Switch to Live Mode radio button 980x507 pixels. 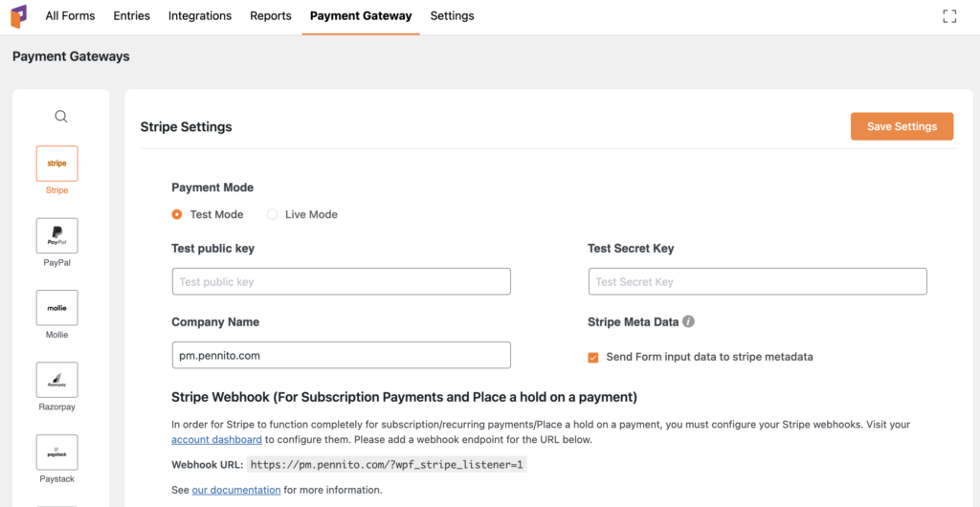pyautogui.click(x=273, y=214)
